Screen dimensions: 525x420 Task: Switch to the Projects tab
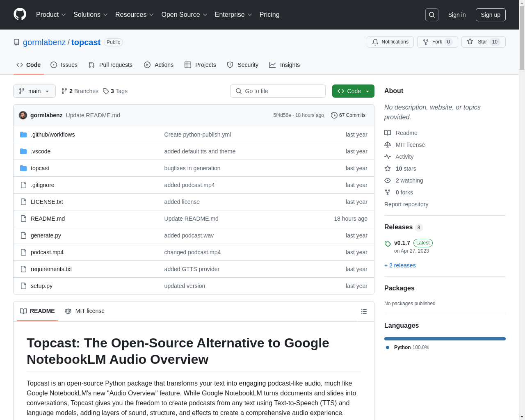200,65
